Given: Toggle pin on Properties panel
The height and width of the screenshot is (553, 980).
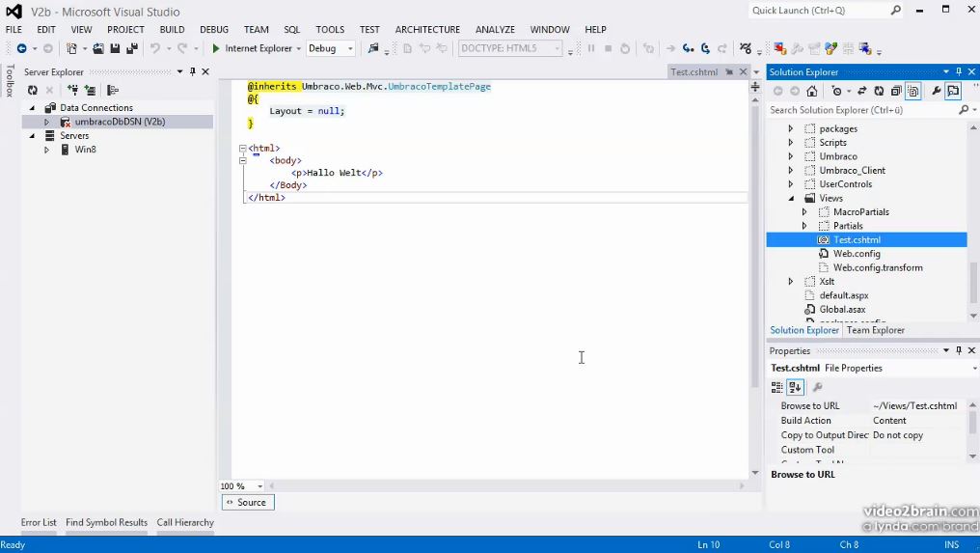Looking at the screenshot, I should tap(959, 350).
